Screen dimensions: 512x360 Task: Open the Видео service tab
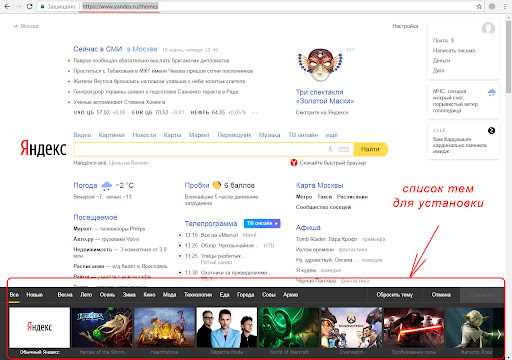coord(82,135)
